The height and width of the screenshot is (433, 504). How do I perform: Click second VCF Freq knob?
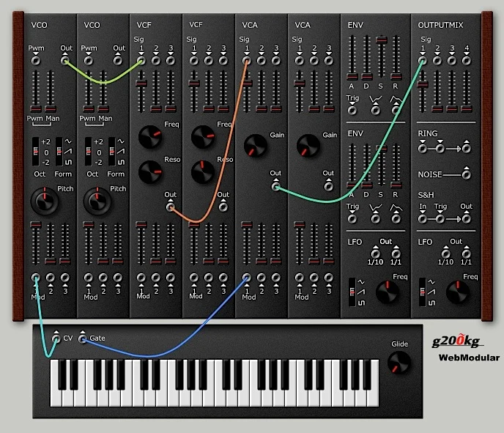coord(203,136)
